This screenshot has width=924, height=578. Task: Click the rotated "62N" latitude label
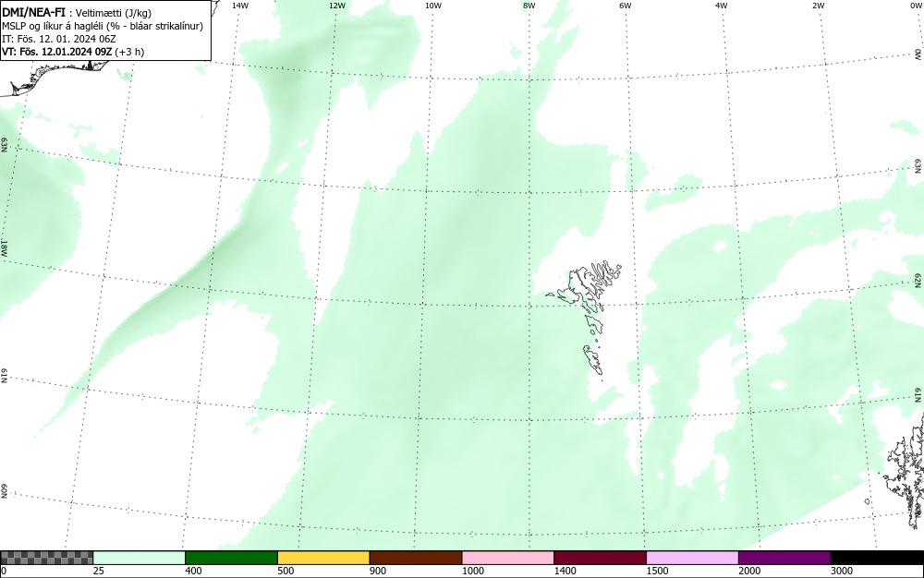coord(918,281)
